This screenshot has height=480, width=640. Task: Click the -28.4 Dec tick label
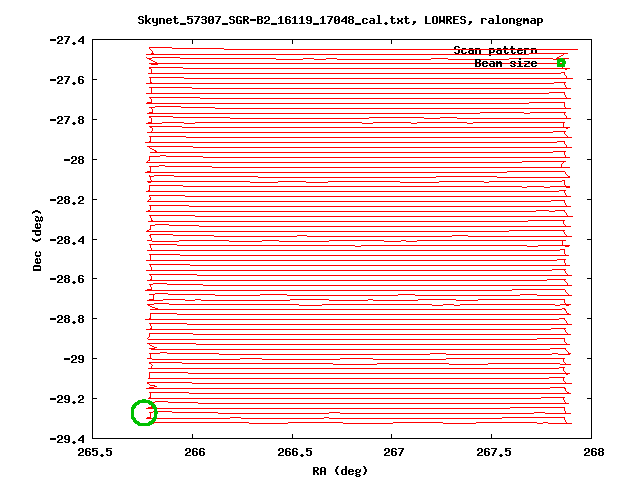click(67, 240)
